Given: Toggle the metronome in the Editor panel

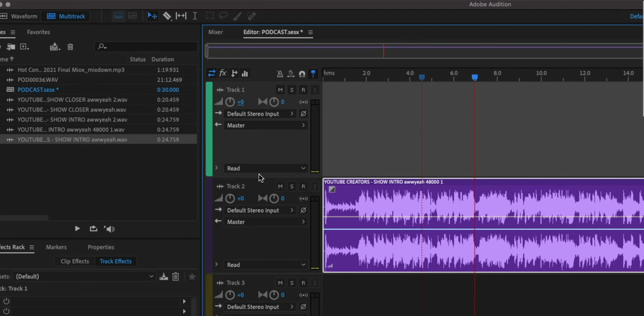Looking at the screenshot, I should [280, 74].
